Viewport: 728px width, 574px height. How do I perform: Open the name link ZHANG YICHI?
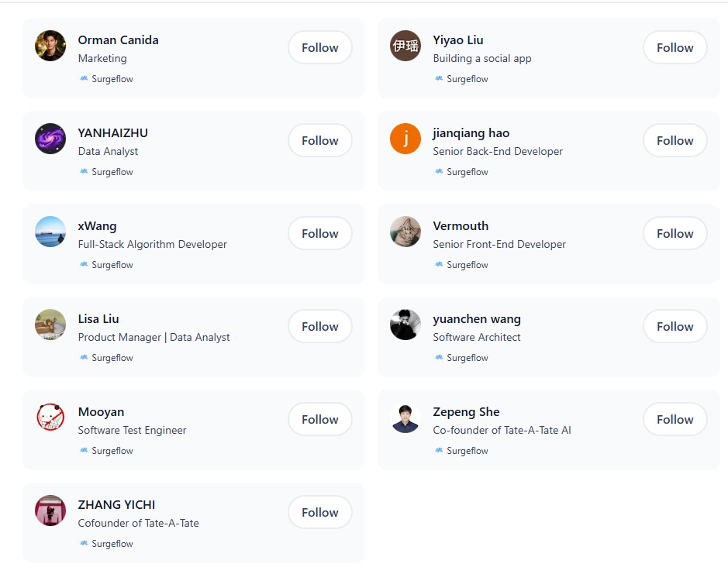(116, 504)
